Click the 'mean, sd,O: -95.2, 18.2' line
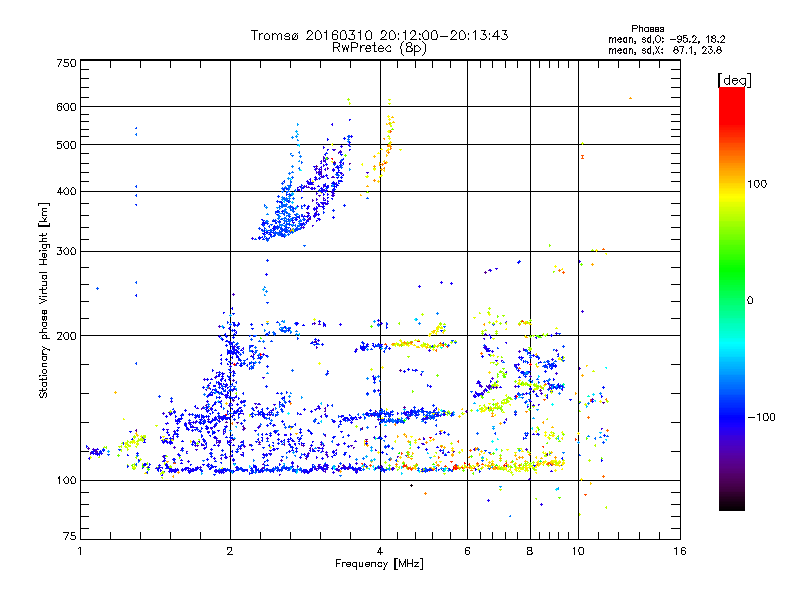This screenshot has height=600, width=800. pos(666,39)
